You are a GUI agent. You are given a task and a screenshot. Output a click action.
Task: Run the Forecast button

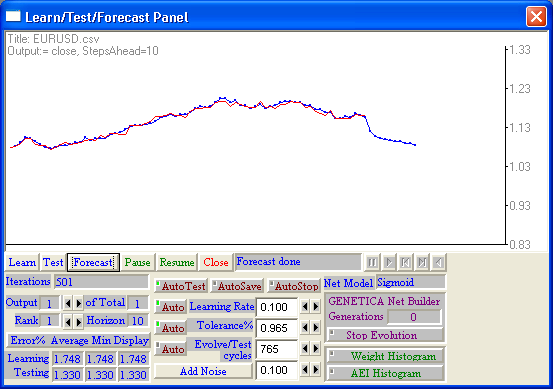(93, 262)
